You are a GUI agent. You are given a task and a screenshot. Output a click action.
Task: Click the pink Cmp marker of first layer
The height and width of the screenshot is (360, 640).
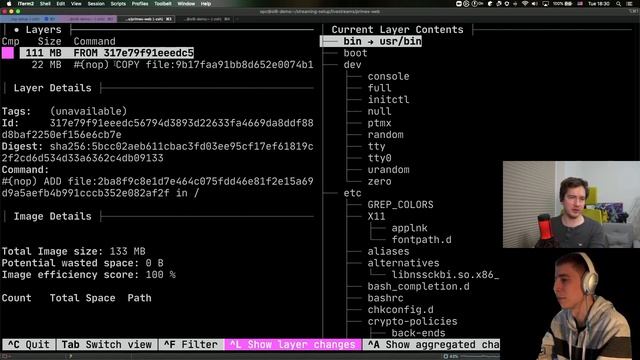coord(8,53)
